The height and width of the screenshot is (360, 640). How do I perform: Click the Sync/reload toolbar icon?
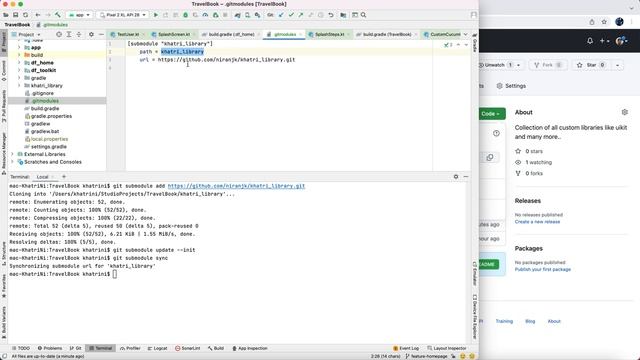coord(25,15)
